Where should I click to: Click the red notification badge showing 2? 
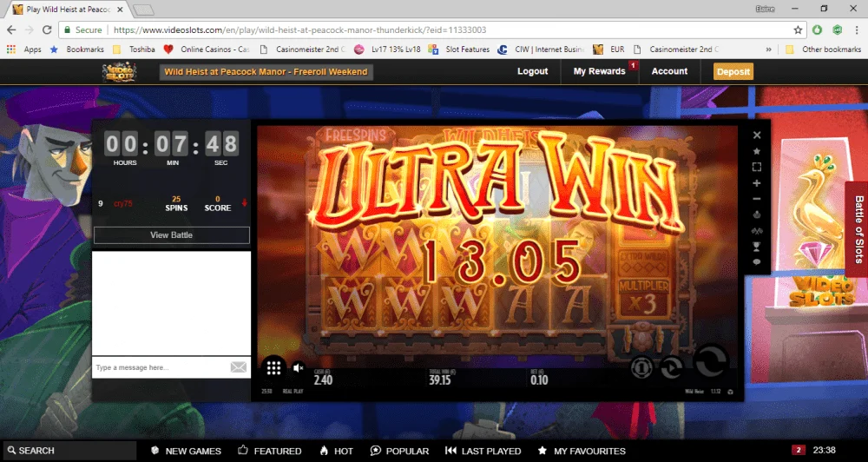point(798,450)
